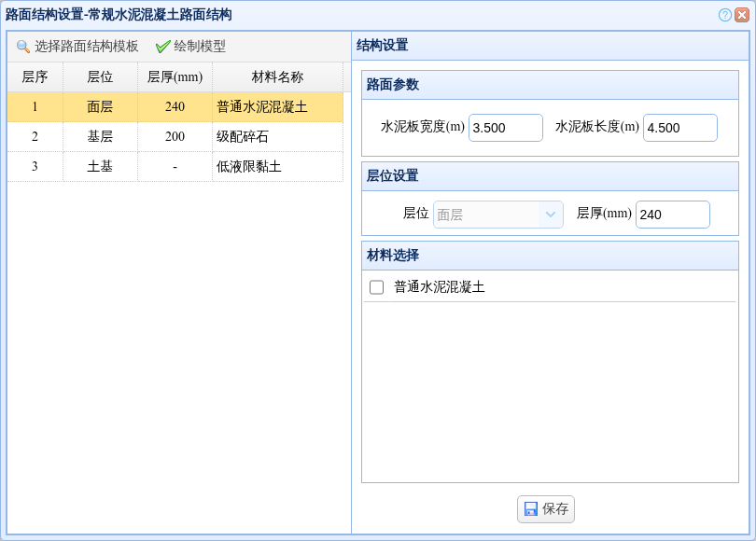756x541 pixels.
Task: Tick the 普通水泥混凝土 checkbox
Action: pos(376,287)
